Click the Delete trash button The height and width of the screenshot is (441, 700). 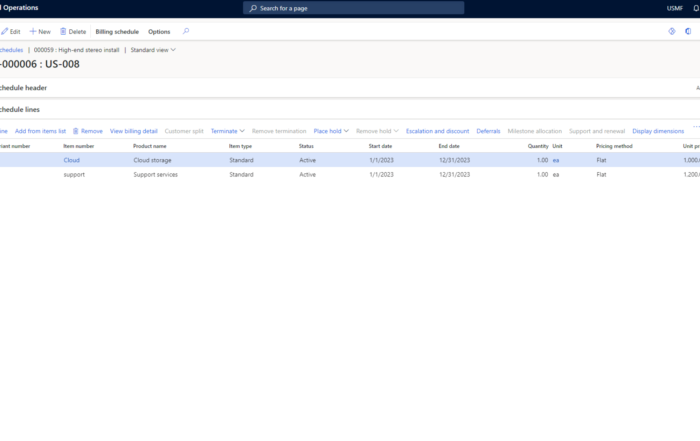click(73, 32)
